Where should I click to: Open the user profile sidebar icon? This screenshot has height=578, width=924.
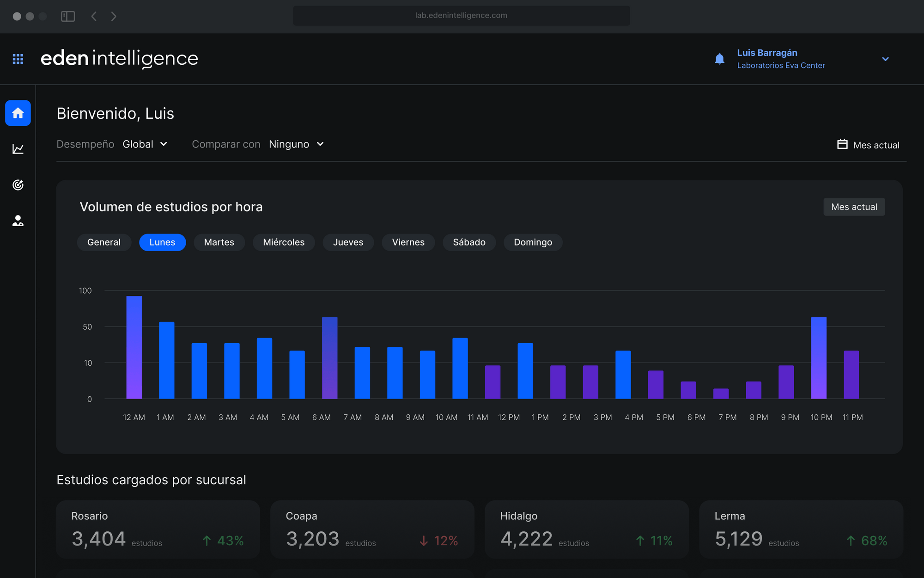(x=18, y=221)
